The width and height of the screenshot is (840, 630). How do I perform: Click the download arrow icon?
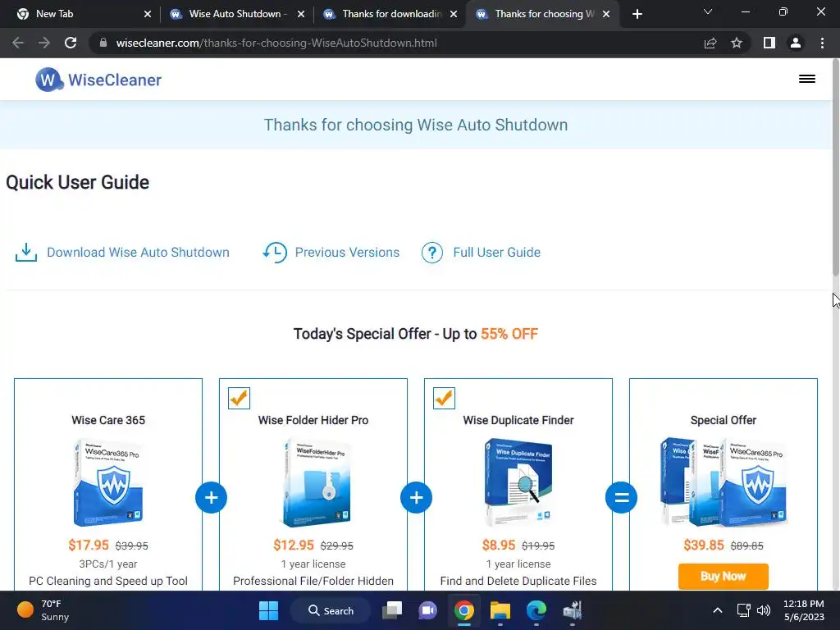pyautogui.click(x=25, y=253)
